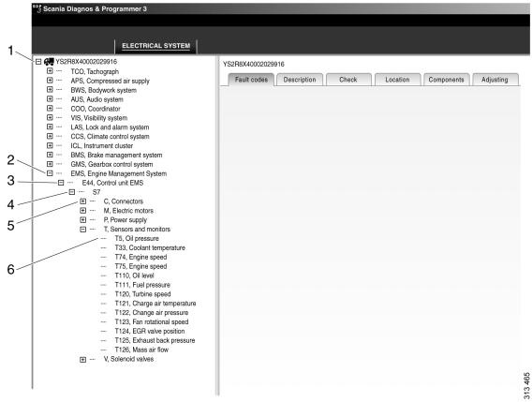
Task: Select T33, Coolant temperature item
Action: [150, 248]
